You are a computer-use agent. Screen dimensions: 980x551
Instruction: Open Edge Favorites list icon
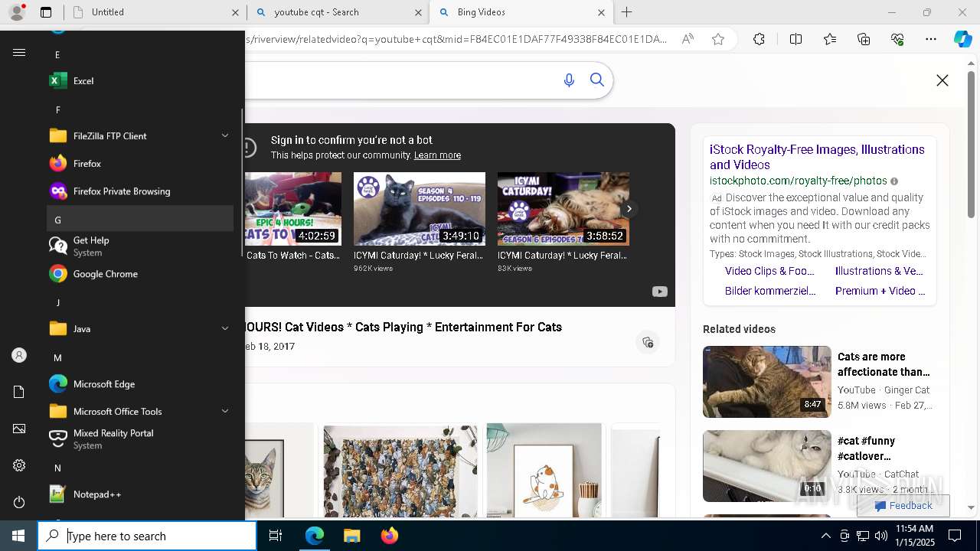[830, 39]
